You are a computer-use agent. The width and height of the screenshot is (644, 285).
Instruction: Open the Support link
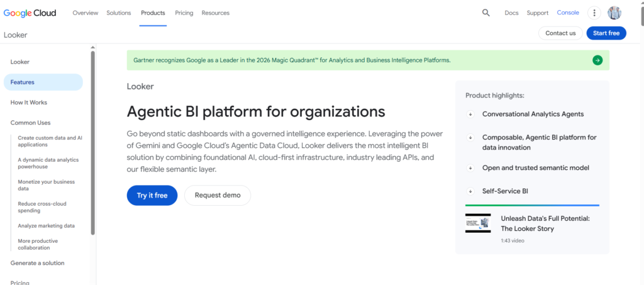(538, 13)
